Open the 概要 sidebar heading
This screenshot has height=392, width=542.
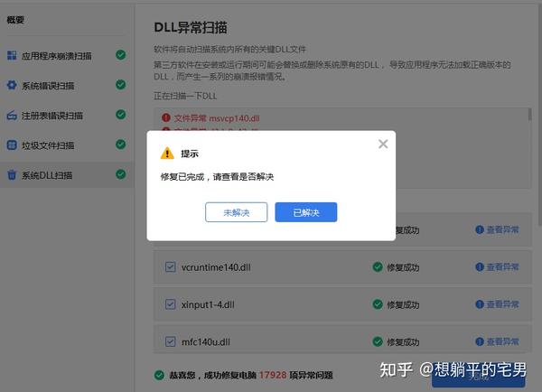[x=15, y=20]
